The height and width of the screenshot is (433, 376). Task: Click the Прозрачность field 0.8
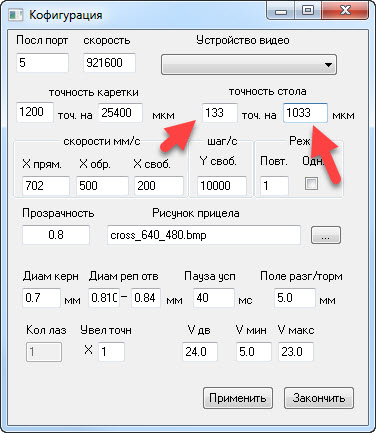56,235
